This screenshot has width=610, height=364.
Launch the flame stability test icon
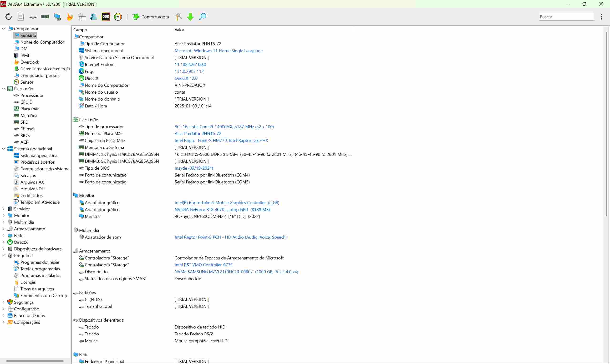pyautogui.click(x=70, y=17)
